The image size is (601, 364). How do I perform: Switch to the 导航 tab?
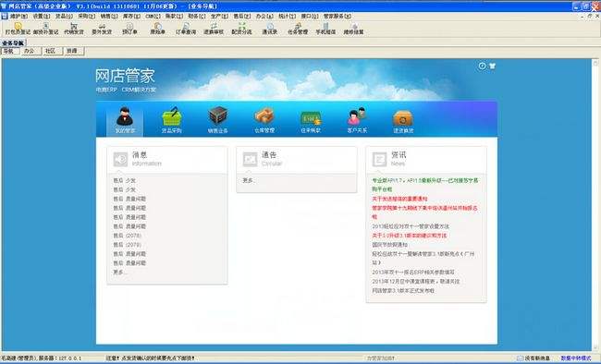tap(9, 51)
